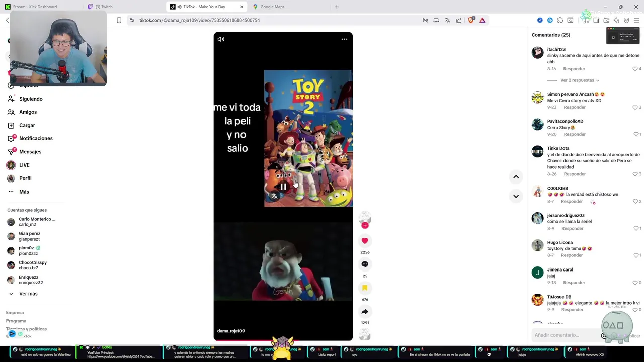Image resolution: width=644 pixels, height=362 pixels.
Task: Click the address bar URL
Action: (199, 20)
